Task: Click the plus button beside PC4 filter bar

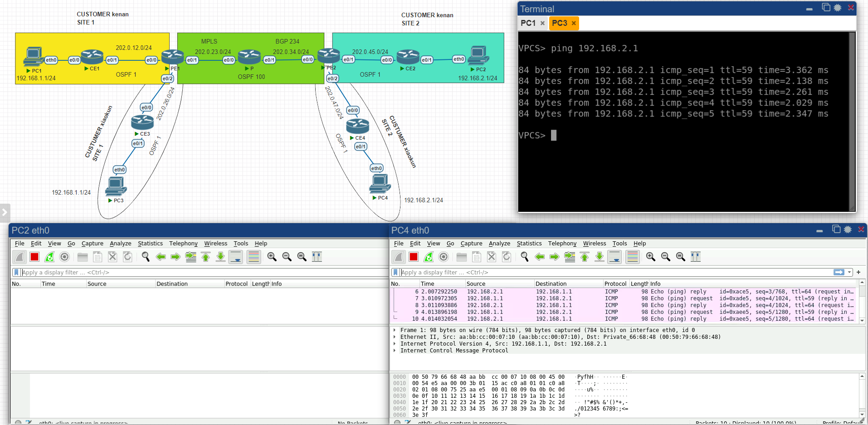Action: point(858,272)
